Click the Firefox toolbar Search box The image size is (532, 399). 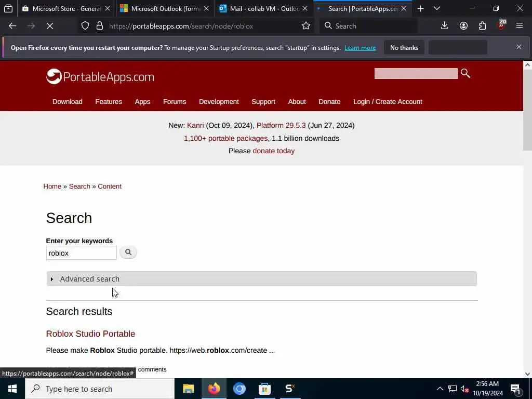tap(369, 26)
